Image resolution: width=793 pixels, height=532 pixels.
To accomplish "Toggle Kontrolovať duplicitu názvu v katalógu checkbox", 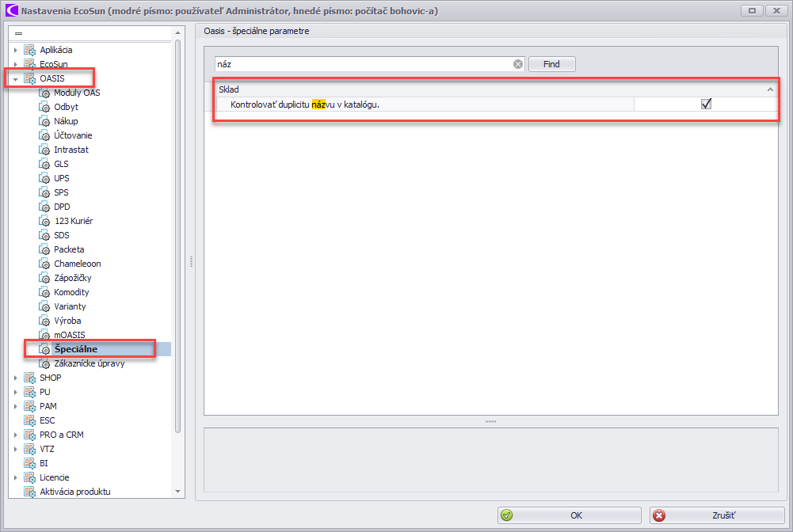I will 707,104.
